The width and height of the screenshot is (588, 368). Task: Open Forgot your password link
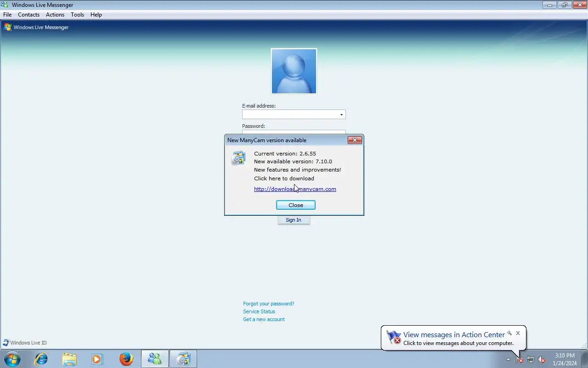269,304
